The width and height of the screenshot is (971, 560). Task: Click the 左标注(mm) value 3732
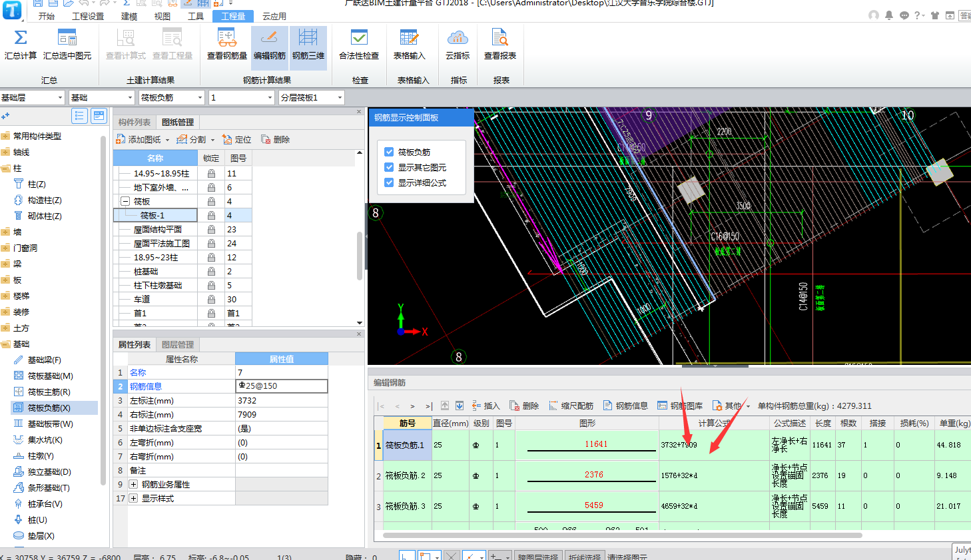(281, 400)
